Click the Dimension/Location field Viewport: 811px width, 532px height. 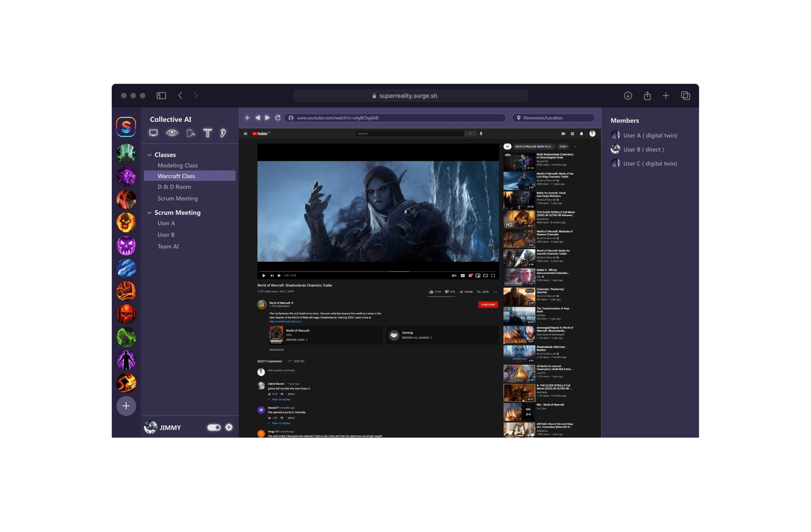pos(554,118)
